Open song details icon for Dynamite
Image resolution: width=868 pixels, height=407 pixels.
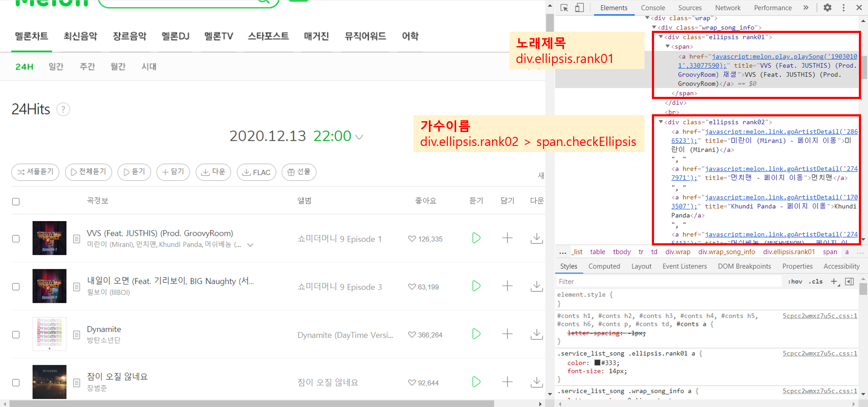[77, 335]
